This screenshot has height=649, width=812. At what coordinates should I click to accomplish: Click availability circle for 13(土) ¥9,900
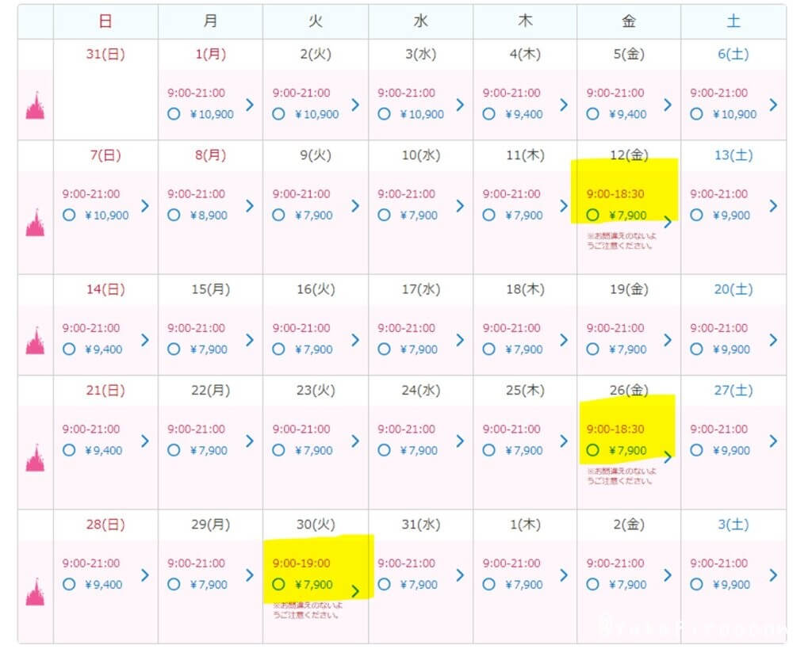[x=696, y=215]
